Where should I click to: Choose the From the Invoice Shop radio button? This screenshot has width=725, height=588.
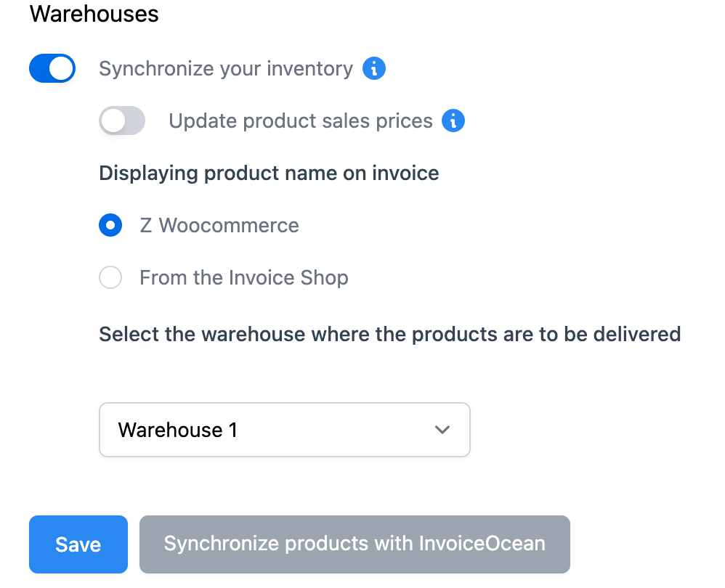(x=110, y=277)
